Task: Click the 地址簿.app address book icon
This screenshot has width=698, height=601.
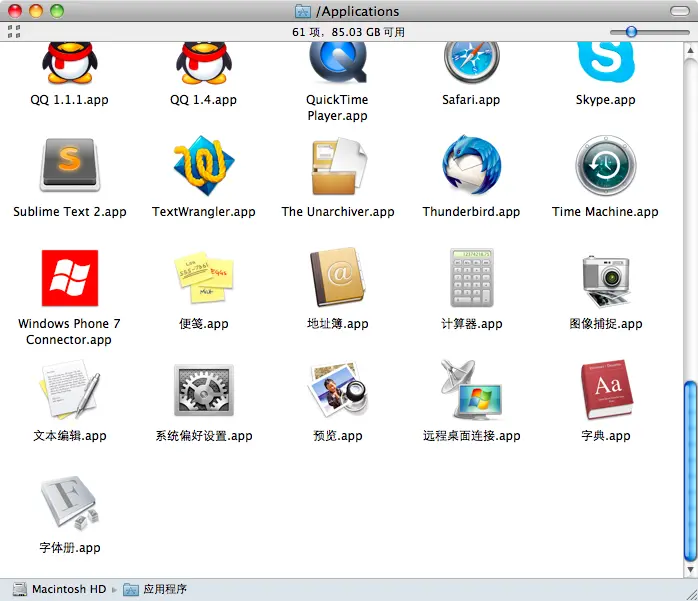Action: point(337,277)
